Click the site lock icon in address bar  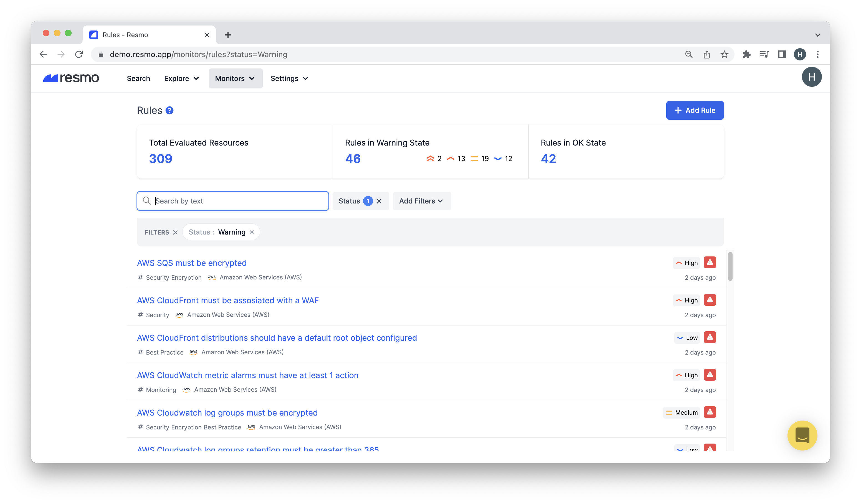pyautogui.click(x=101, y=55)
